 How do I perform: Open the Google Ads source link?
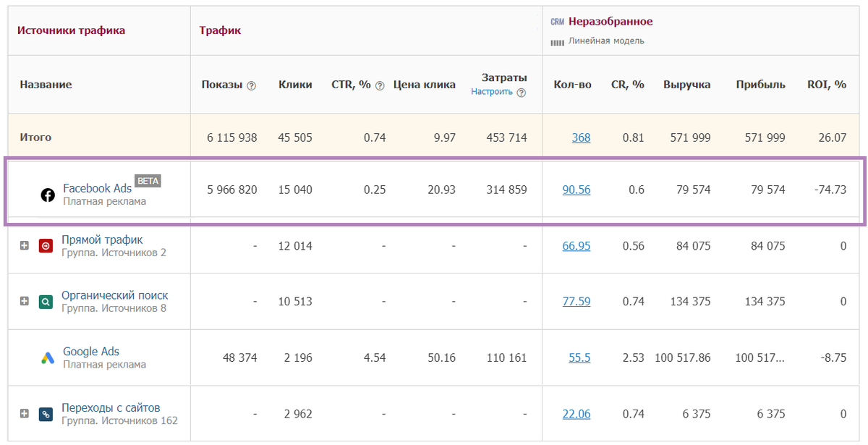coord(91,352)
